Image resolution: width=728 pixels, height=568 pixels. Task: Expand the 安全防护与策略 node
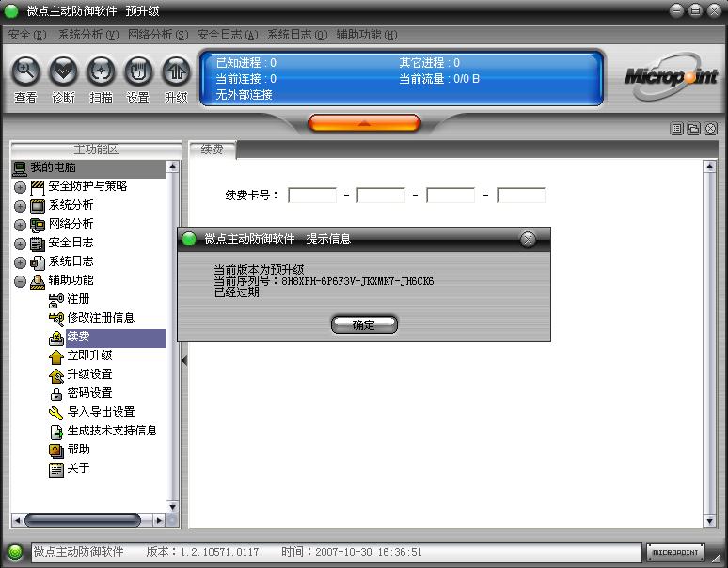(x=20, y=187)
